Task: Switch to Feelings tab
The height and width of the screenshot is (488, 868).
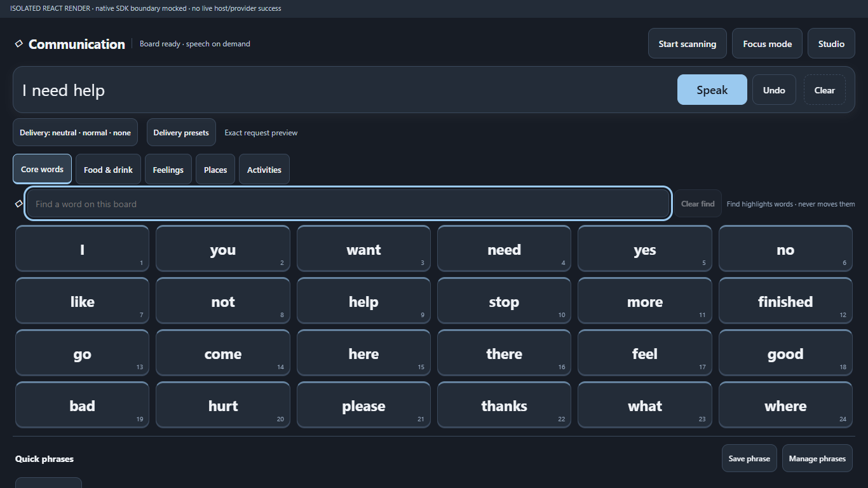Action: [168, 169]
